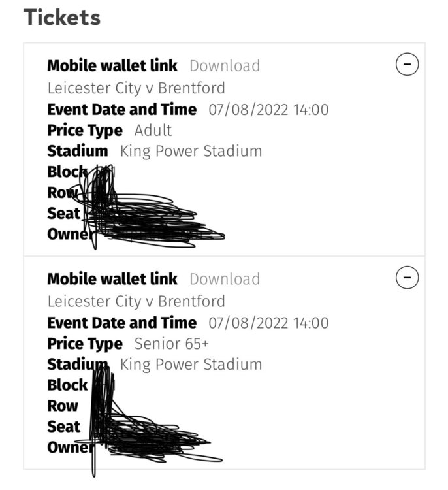Select King Power Stadium in second ticket
Viewport: 448px width, 490px height.
tap(191, 365)
